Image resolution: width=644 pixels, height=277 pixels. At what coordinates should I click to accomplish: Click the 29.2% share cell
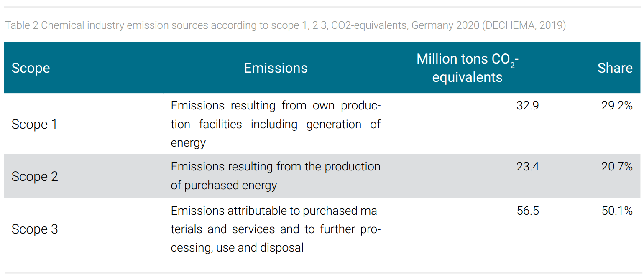[x=617, y=106]
